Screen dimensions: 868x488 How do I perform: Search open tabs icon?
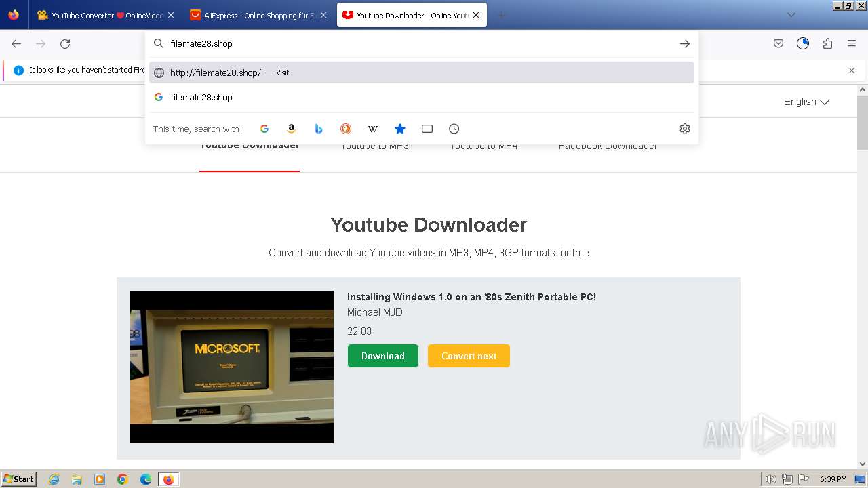coord(427,129)
